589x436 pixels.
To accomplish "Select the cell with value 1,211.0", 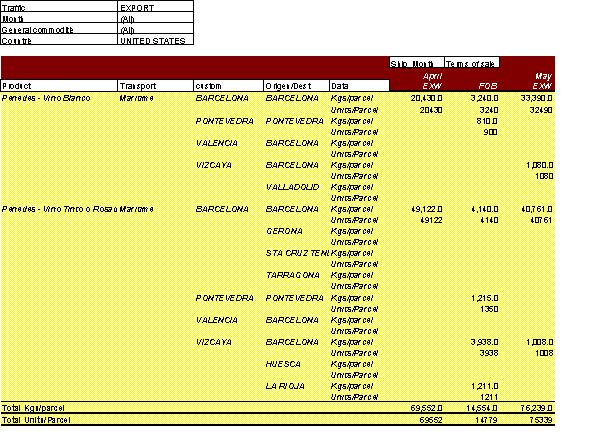I will 485,386.
